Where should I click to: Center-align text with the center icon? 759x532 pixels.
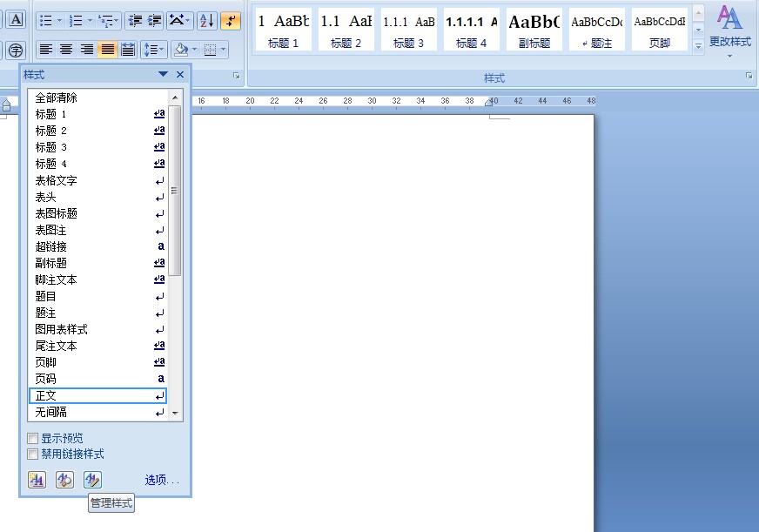[67, 50]
